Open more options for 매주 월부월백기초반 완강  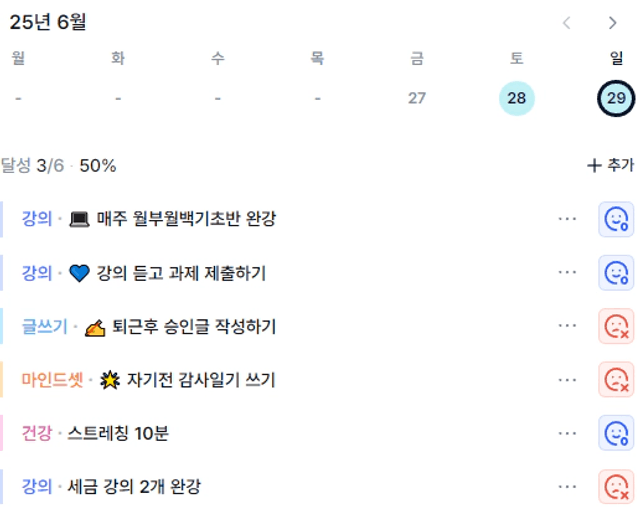pos(567,219)
